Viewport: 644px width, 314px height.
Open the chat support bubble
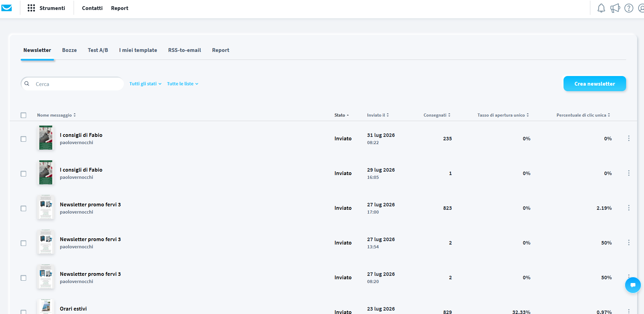pyautogui.click(x=633, y=285)
